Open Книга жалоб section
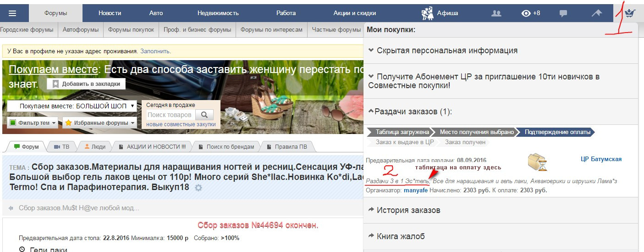The width and height of the screenshot is (644, 252). pyautogui.click(x=501, y=236)
